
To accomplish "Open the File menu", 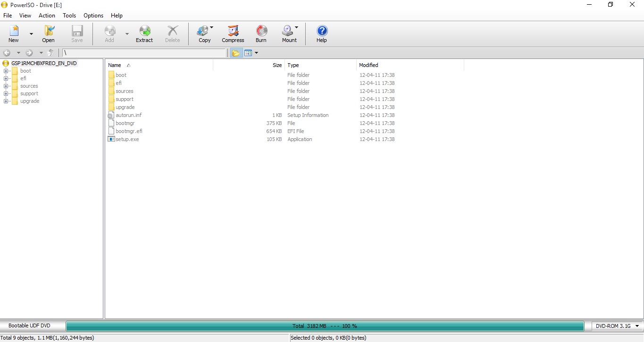I will pos(8,16).
